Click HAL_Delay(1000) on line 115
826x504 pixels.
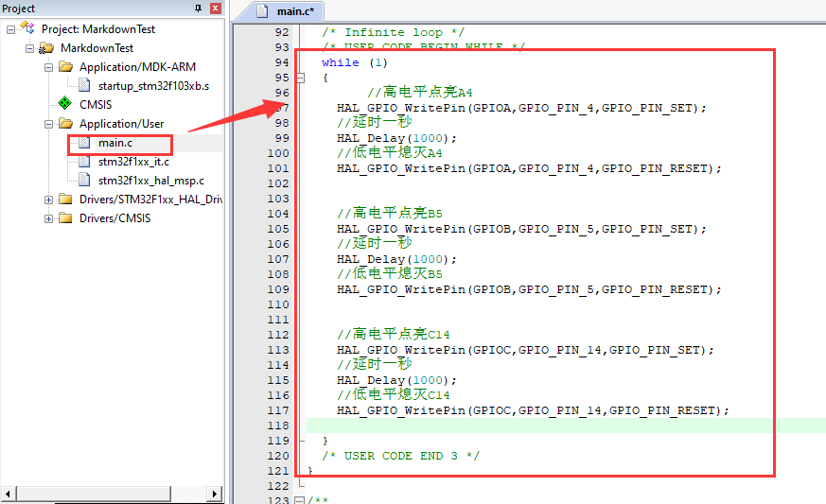[x=396, y=381]
